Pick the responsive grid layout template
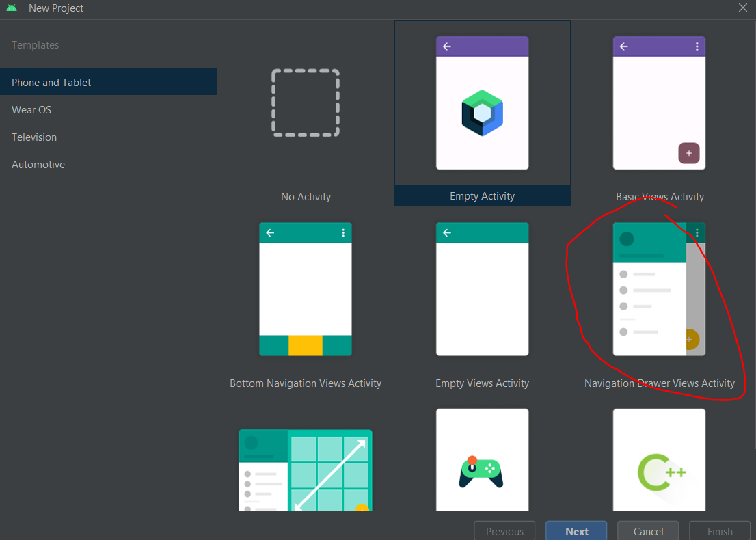Image resolution: width=756 pixels, height=540 pixels. [305, 470]
